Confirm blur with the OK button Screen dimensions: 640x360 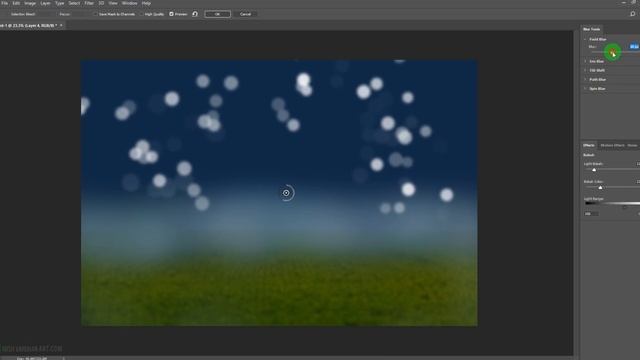pos(218,14)
